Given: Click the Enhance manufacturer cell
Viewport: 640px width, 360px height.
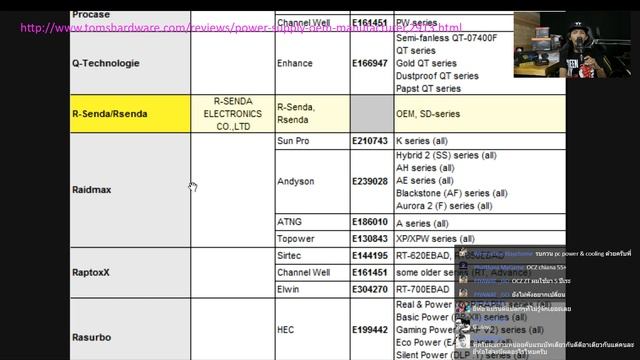Looking at the screenshot, I should 312,63.
